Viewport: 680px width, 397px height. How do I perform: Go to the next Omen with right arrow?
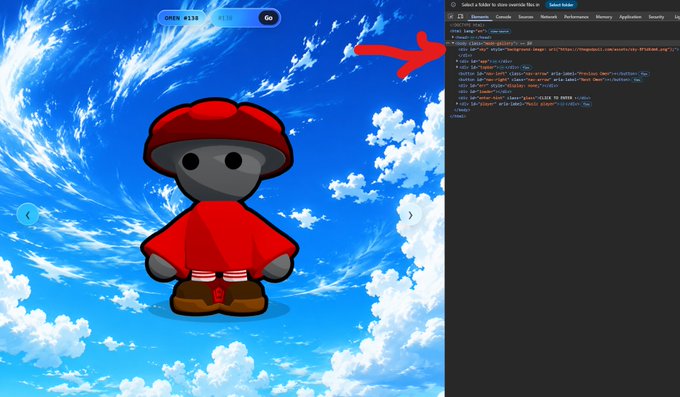tap(410, 215)
